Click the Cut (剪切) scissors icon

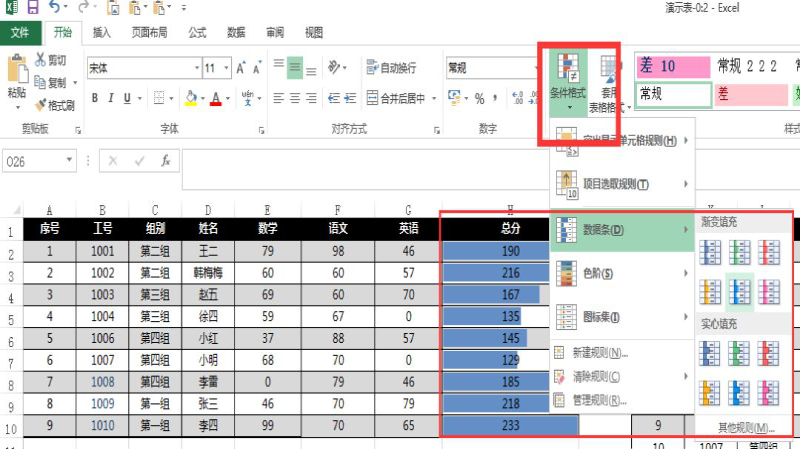41,60
